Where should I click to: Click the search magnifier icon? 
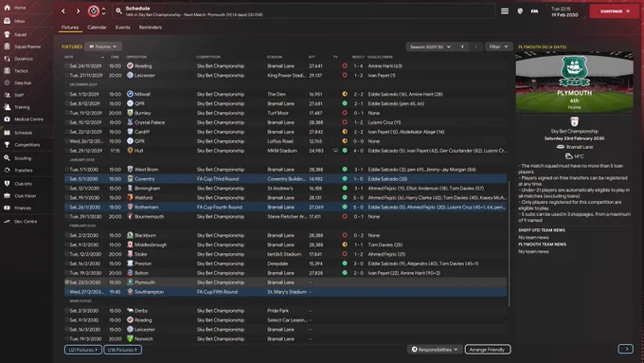click(118, 11)
